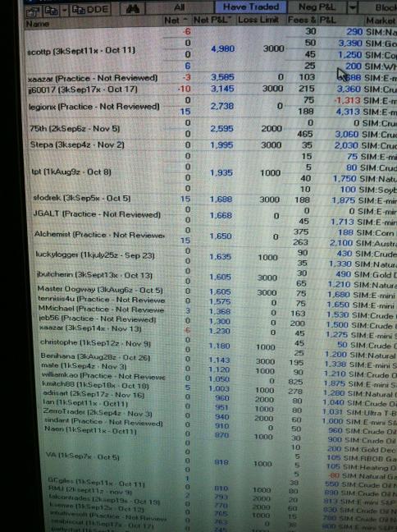Click the binoculars find icon
This screenshot has height=532, width=397.
coord(133,9)
